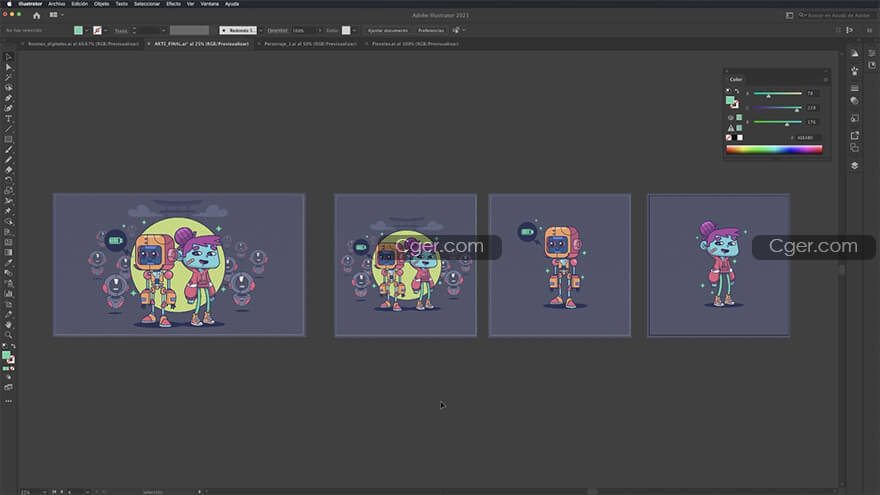Select the Rectangle tool
The width and height of the screenshot is (880, 495).
click(8, 139)
